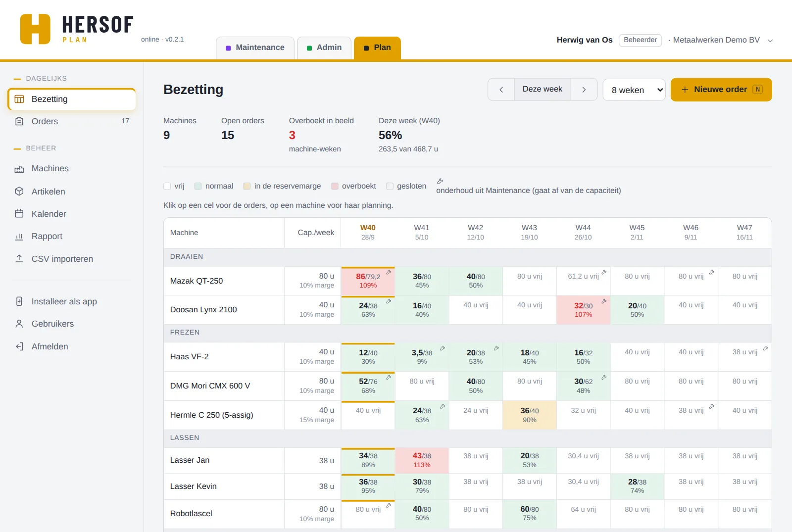The height and width of the screenshot is (532, 792).
Task: Click wrench icon in Doosan Lynx W40 cell
Action: [x=389, y=301]
